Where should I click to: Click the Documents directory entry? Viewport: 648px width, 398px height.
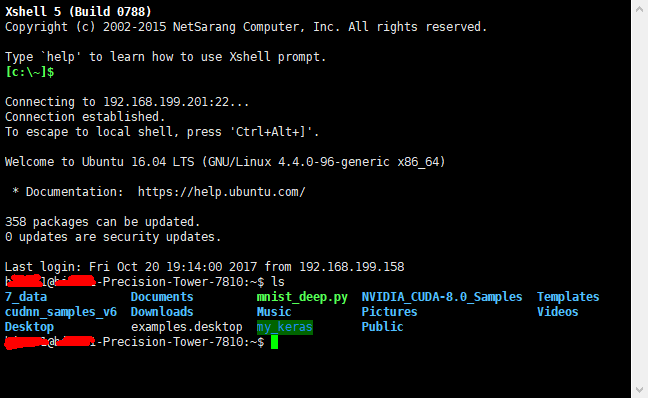coord(162,297)
